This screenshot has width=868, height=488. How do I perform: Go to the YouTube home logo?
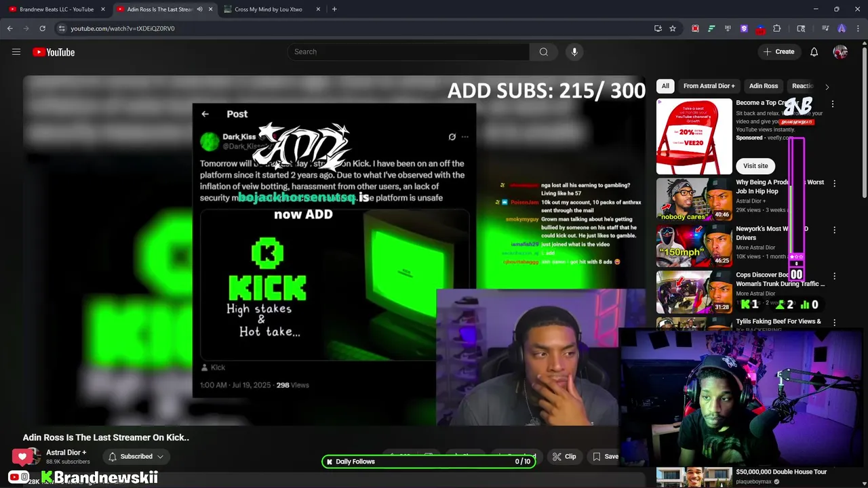(x=54, y=52)
